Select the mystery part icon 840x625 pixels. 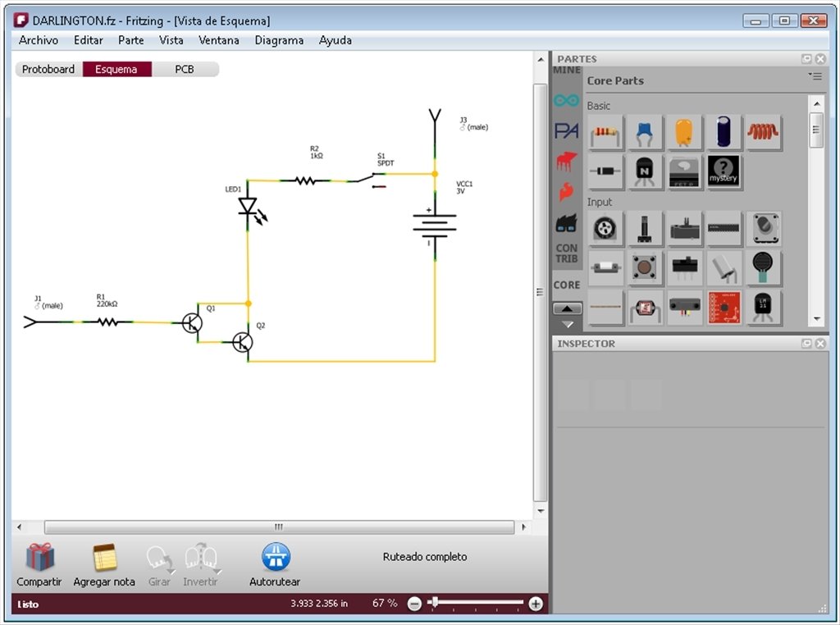tap(724, 171)
